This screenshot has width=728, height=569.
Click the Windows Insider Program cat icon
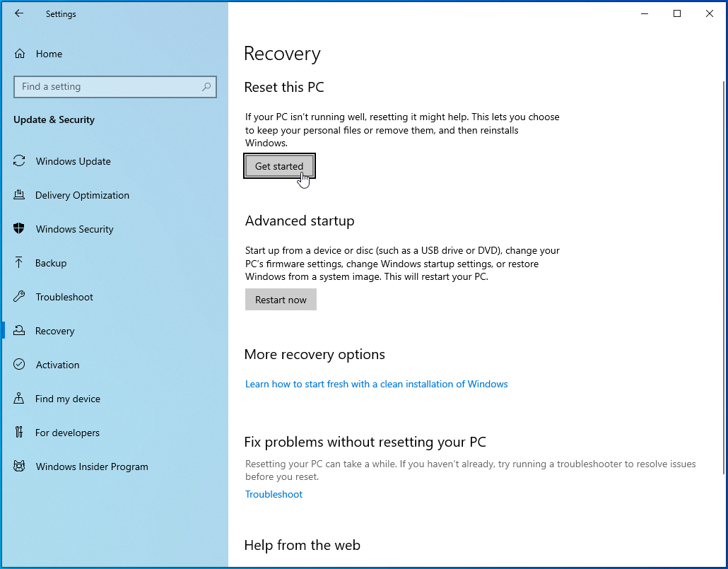click(x=20, y=467)
